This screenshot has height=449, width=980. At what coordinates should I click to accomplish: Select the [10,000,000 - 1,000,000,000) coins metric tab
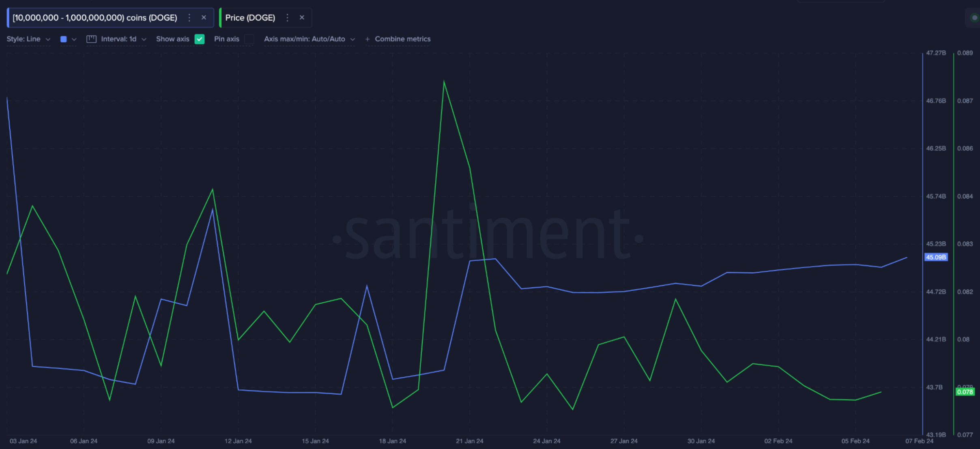(110, 18)
